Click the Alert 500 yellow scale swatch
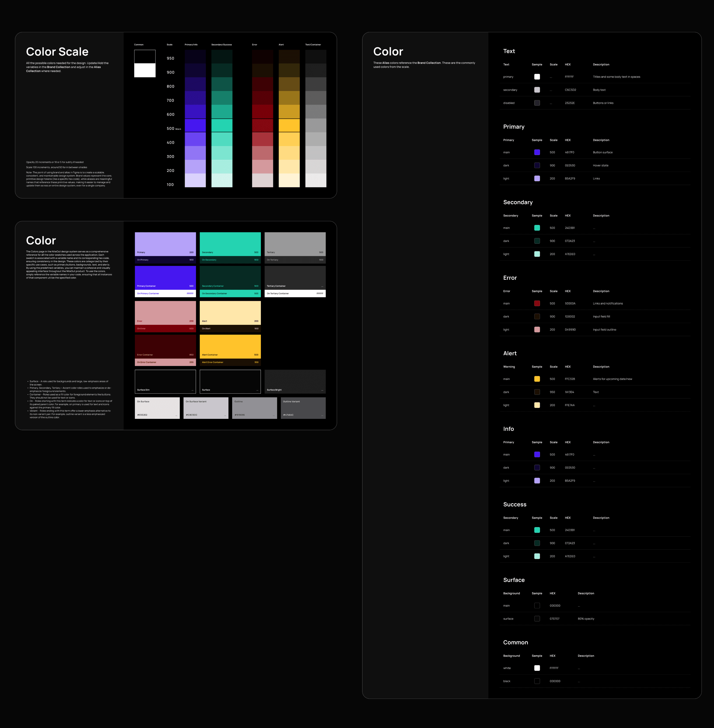Viewport: 714px width, 728px height. pyautogui.click(x=289, y=125)
